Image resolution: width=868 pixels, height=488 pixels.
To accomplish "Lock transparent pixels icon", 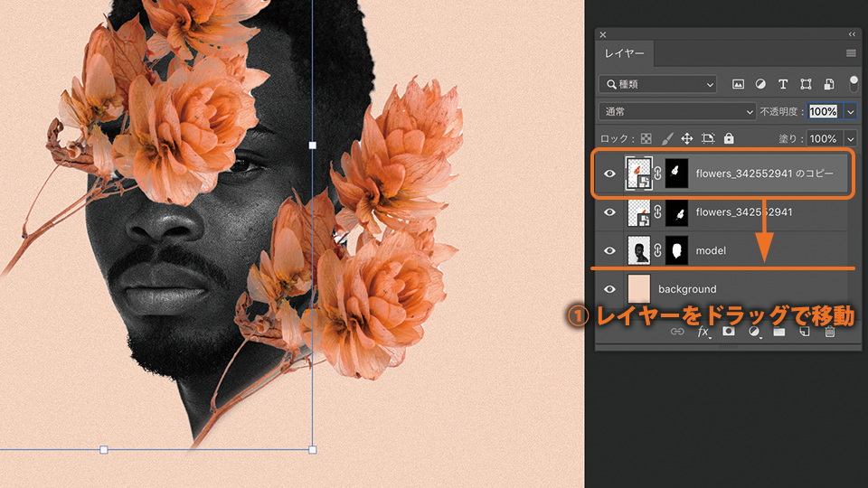I will [646, 138].
